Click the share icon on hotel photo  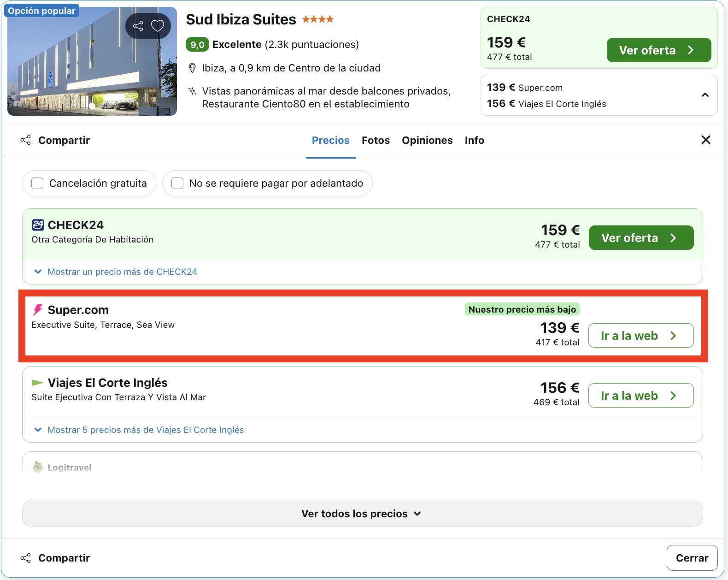(x=138, y=26)
